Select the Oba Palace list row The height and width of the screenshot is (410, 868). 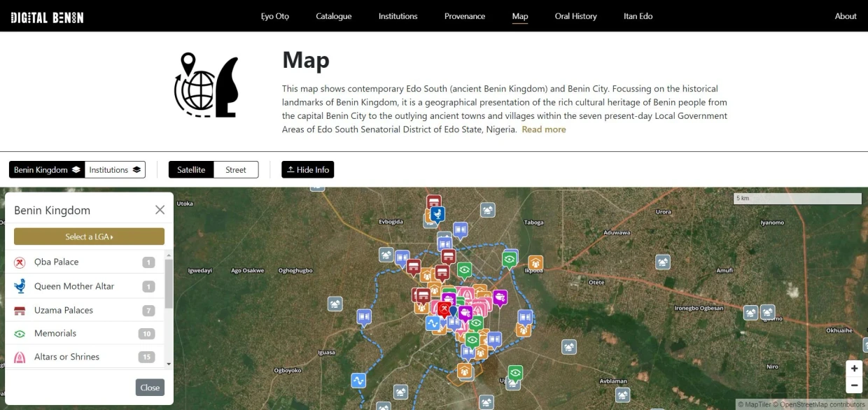[84, 262]
